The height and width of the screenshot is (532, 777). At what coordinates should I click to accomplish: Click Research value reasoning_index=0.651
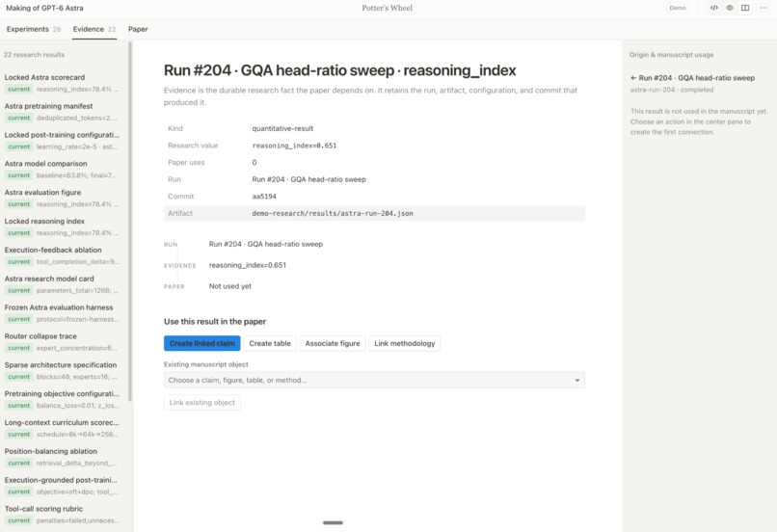(x=294, y=146)
